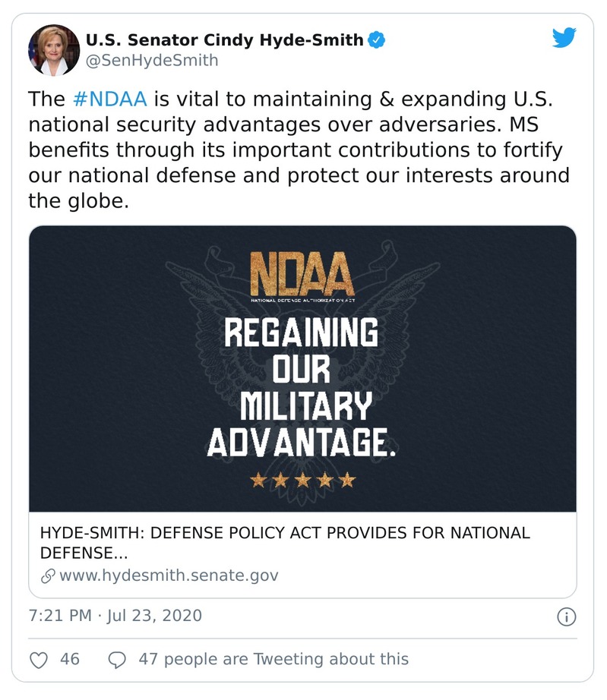Click the "Regaining Our Military Advantage" text
The width and height of the screenshot is (607, 700).
(302, 386)
